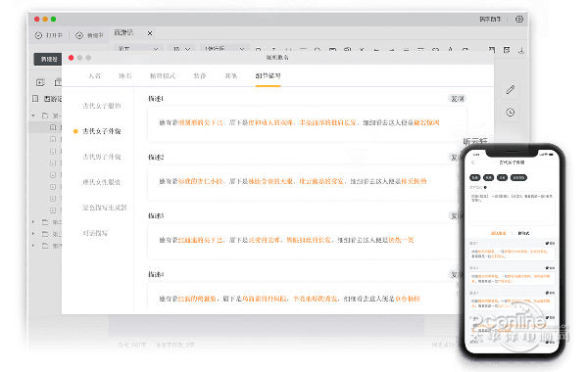Click the 描述4 description text box
Image resolution: width=588 pixels, height=372 pixels.
tap(304, 299)
